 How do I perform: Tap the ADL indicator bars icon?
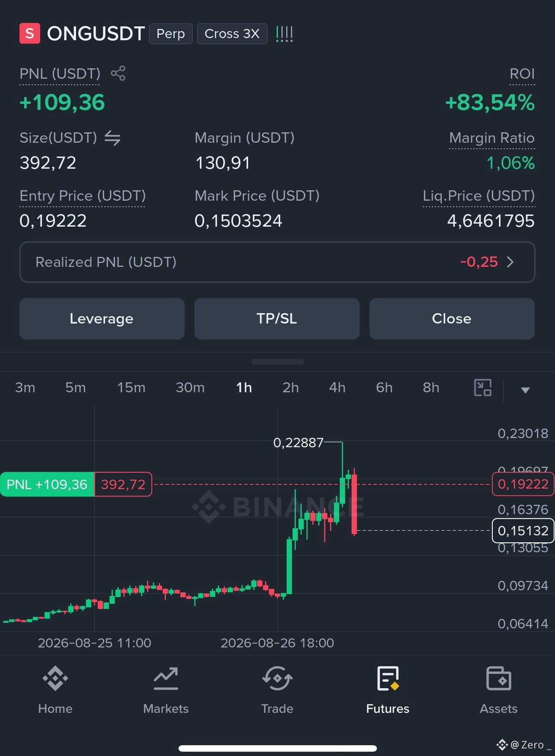[x=284, y=34]
